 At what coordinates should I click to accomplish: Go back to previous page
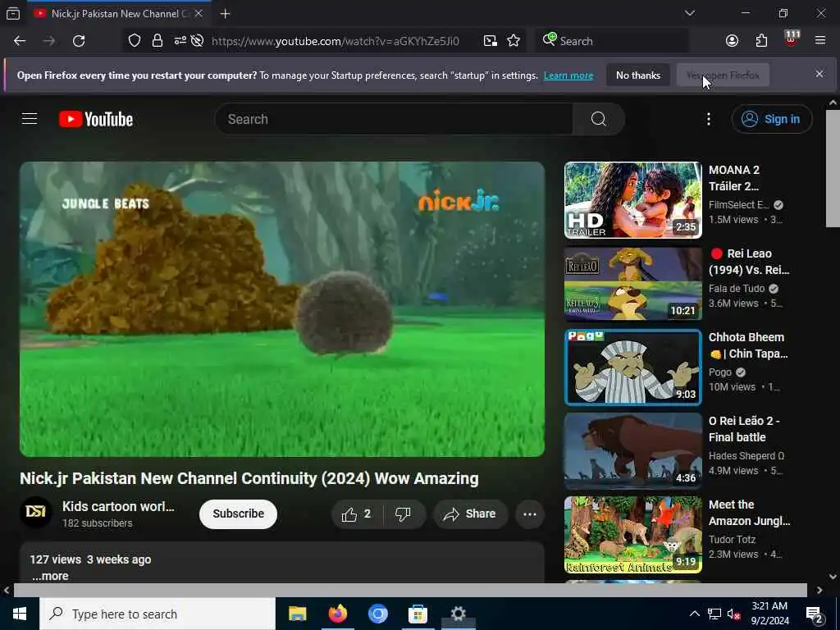(x=20, y=41)
